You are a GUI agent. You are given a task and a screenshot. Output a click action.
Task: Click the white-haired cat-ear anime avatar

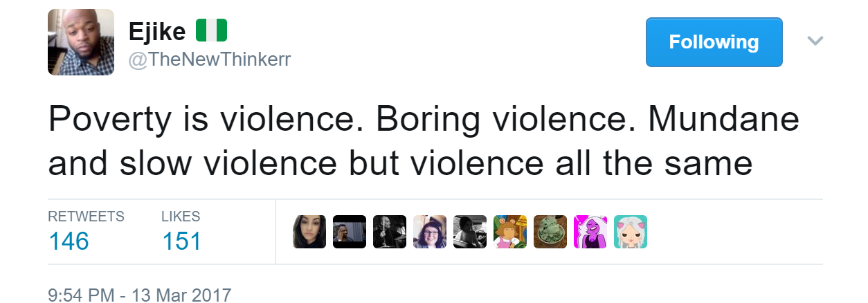coord(631,232)
